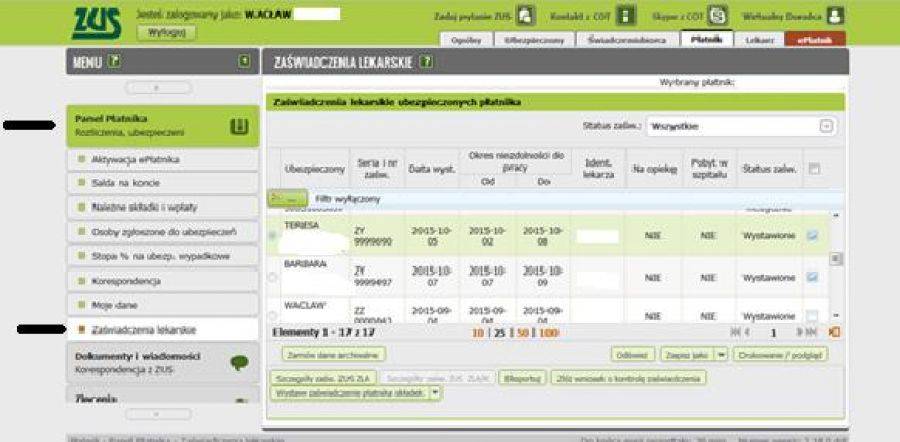900x442 pixels.
Task: Click the Zapisz jako button
Action: click(688, 354)
